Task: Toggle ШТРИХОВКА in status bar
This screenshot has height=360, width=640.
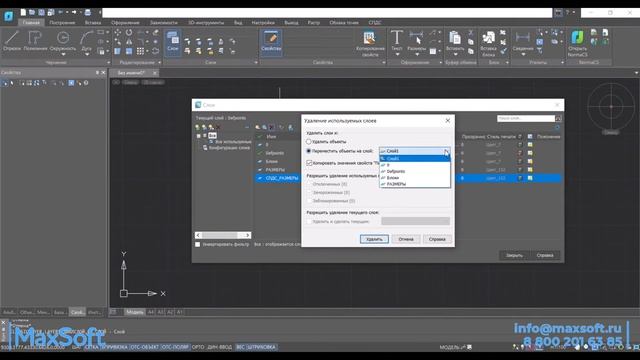Action: (261, 347)
